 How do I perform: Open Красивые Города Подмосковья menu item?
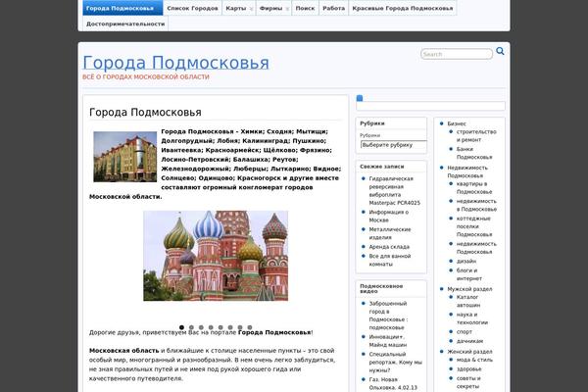[403, 8]
